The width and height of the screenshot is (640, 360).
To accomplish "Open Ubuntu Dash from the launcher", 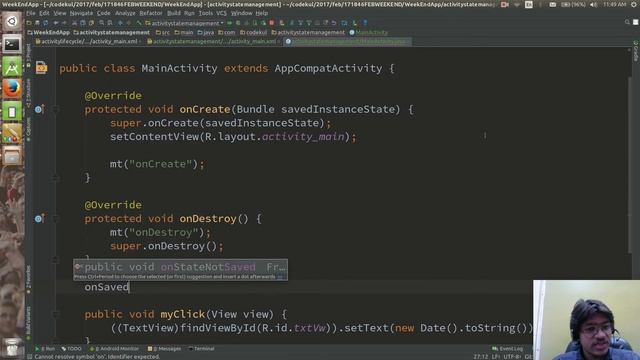I will click(x=12, y=21).
